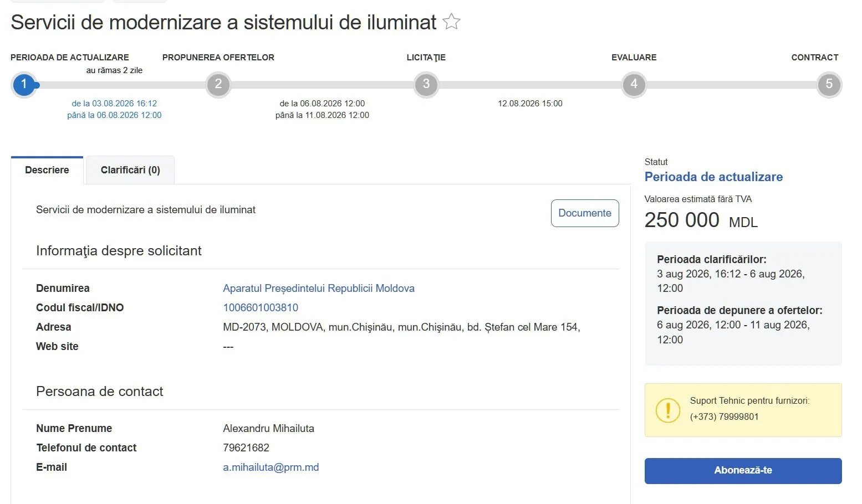Select step 4 circle Evaluare
Image resolution: width=862 pixels, height=504 pixels.
pyautogui.click(x=634, y=85)
